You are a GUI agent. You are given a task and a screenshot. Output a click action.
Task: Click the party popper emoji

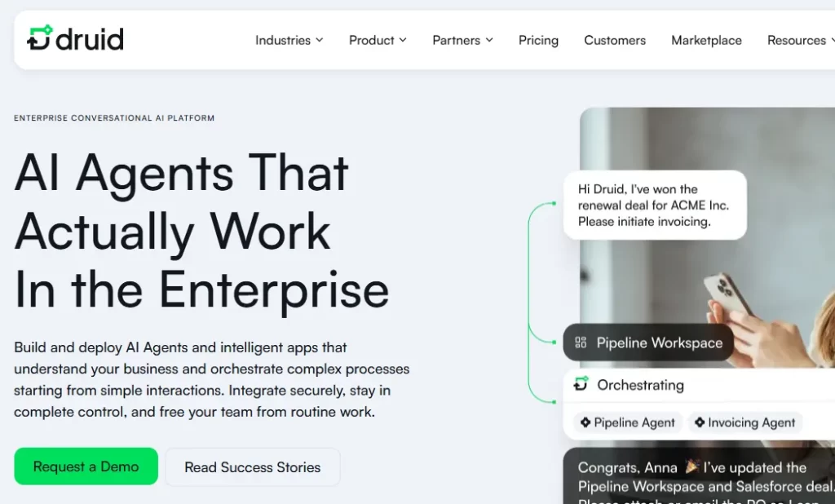pos(692,466)
